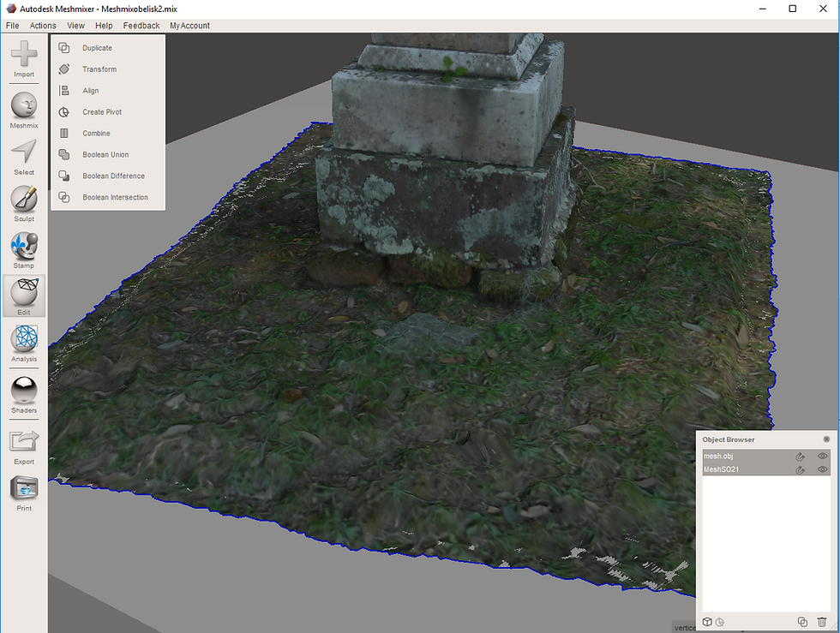Close the Object Browser panel
This screenshot has width=840, height=633.
point(826,439)
